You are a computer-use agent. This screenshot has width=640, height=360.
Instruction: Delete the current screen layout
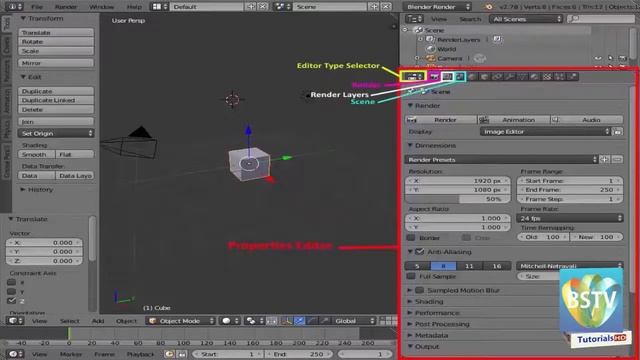coord(263,7)
